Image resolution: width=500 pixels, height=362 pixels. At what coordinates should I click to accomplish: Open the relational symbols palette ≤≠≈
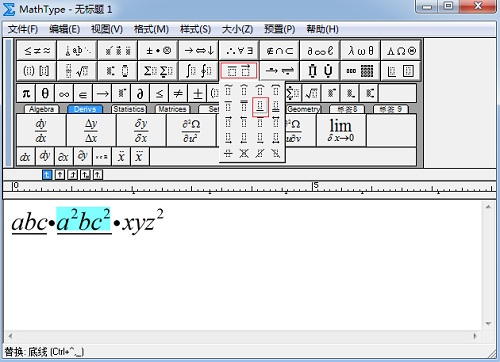(37, 51)
